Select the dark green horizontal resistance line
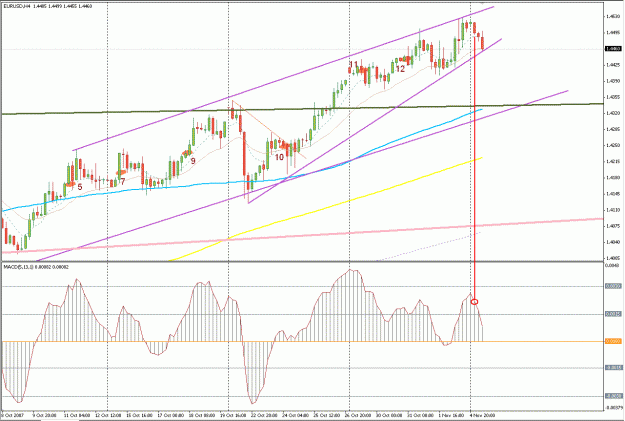Screen dimensions: 625x421 [303, 108]
